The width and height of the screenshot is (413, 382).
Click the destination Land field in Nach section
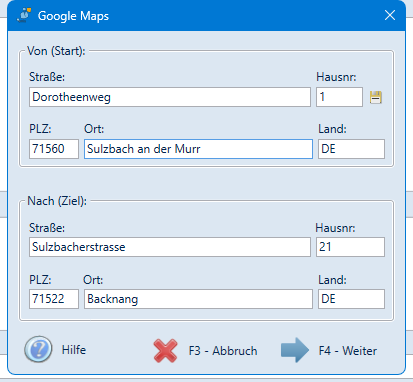[x=351, y=299]
